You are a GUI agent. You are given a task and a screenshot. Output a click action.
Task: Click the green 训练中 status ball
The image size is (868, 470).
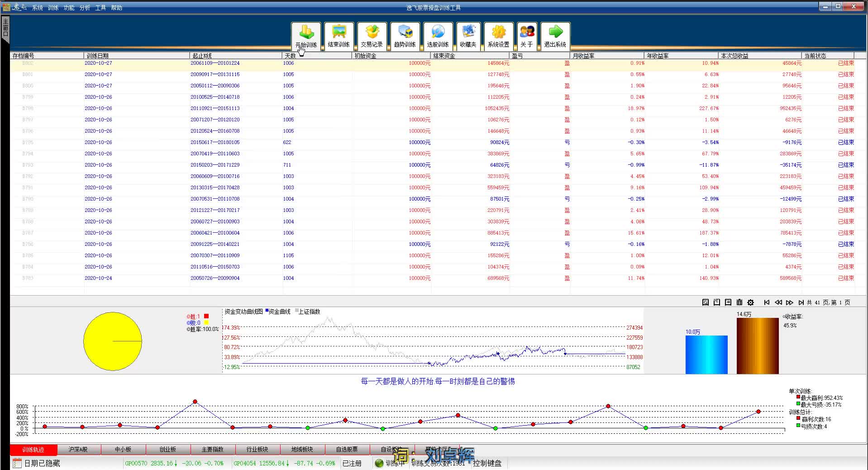(379, 463)
